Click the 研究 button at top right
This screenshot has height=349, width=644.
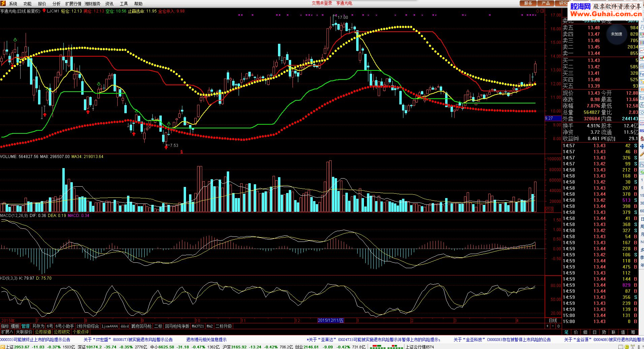(562, 3)
